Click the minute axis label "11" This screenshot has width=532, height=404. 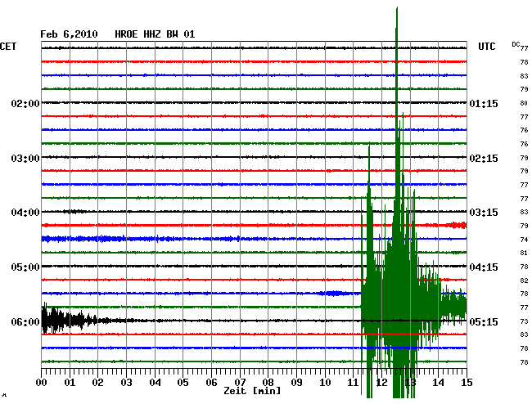click(354, 383)
